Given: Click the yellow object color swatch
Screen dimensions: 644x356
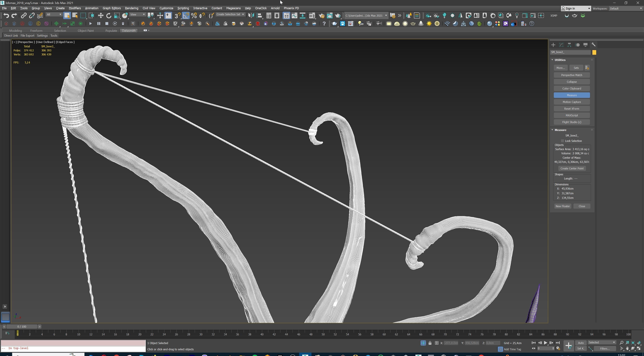Looking at the screenshot, I should pos(594,52).
